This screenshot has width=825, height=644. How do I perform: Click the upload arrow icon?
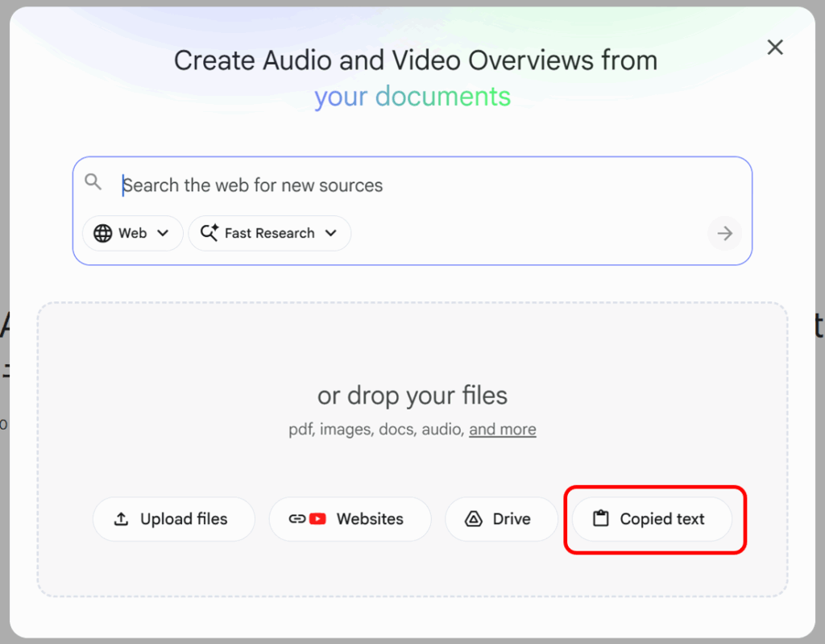pyautogui.click(x=122, y=519)
